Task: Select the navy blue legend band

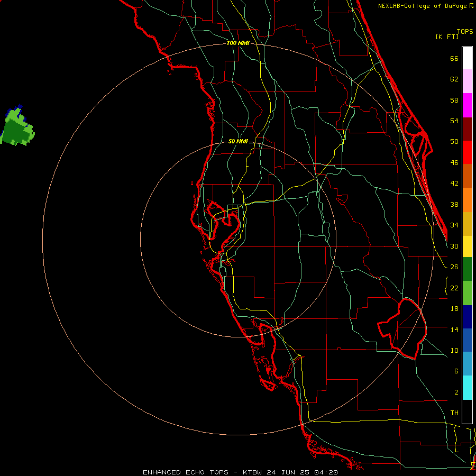Action: (467, 317)
